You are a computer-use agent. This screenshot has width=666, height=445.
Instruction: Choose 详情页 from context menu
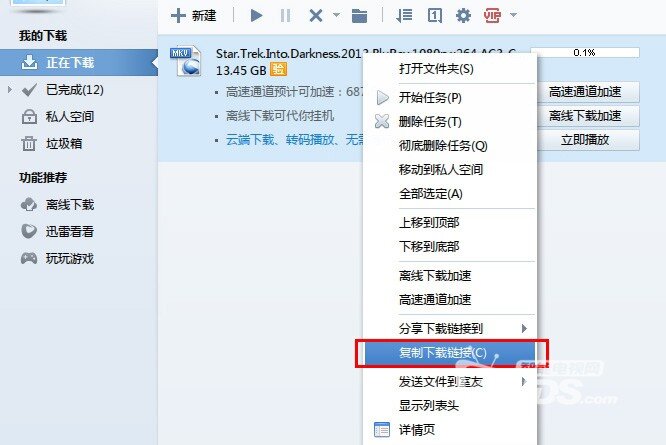[x=450, y=430]
